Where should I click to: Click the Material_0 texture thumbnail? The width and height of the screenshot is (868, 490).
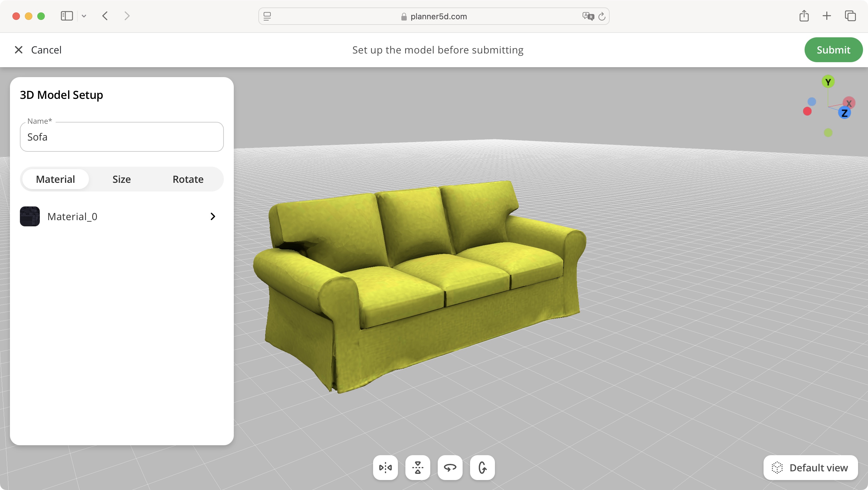(x=30, y=216)
